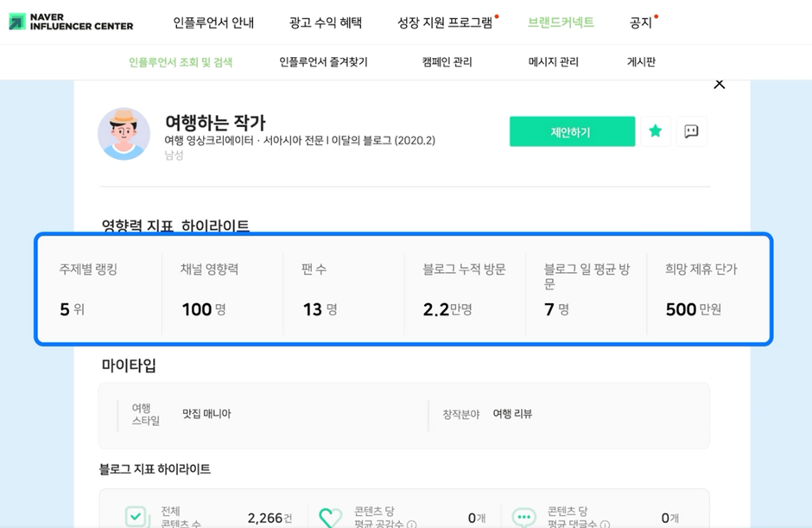The height and width of the screenshot is (528, 812).
Task: Open the 성장 지원 프로그램 menu
Action: tap(445, 22)
